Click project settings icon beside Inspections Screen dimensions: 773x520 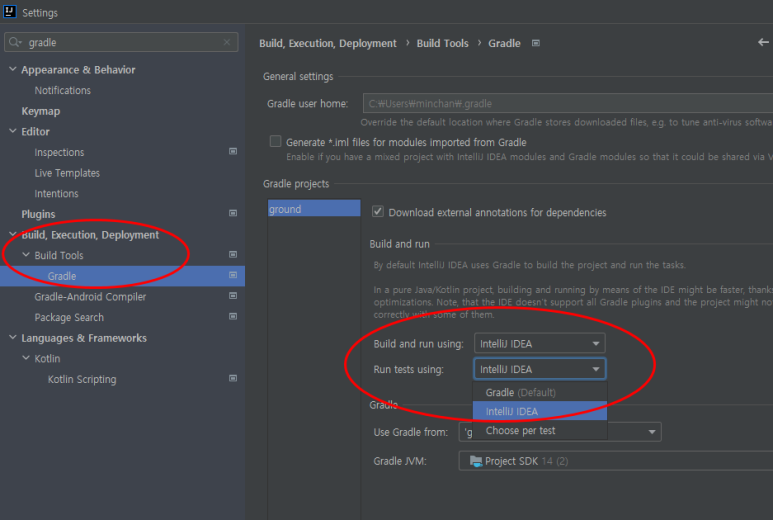point(233,151)
